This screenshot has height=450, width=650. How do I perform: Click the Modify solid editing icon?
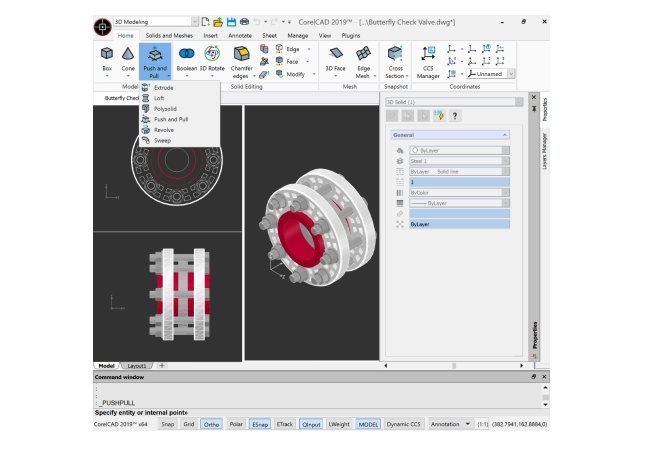pyautogui.click(x=279, y=74)
